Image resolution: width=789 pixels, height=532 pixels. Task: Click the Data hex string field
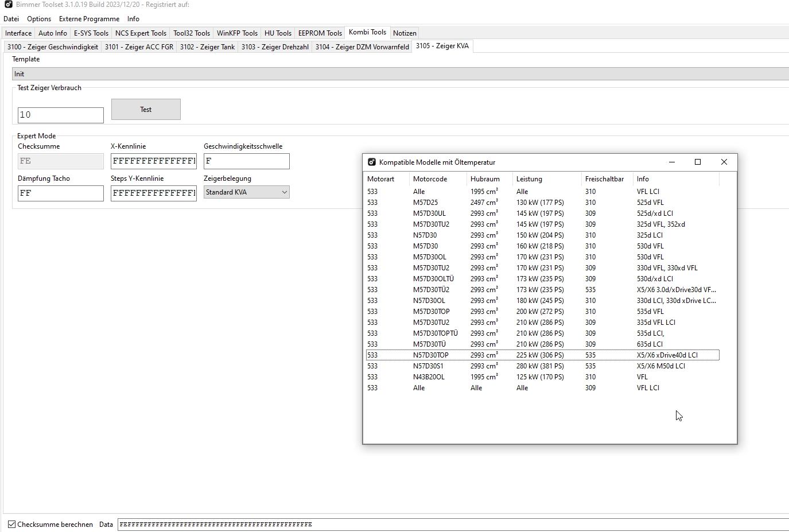[x=453, y=525]
